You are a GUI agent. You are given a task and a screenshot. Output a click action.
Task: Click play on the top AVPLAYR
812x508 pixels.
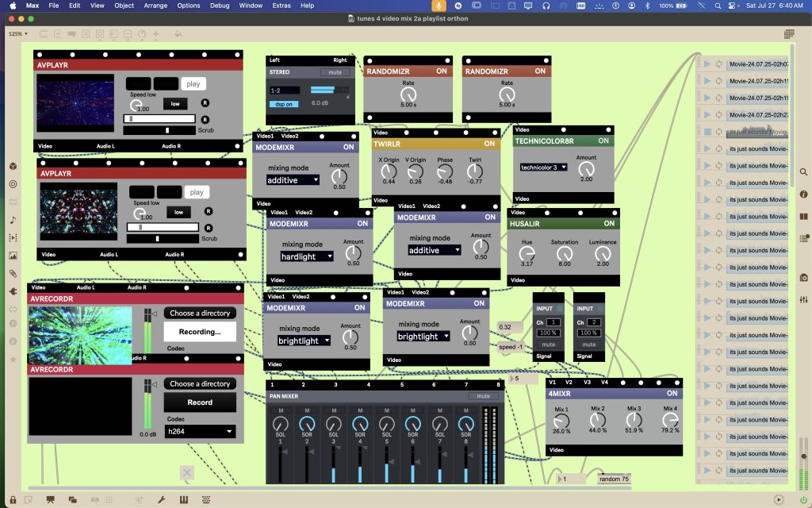pyautogui.click(x=193, y=84)
